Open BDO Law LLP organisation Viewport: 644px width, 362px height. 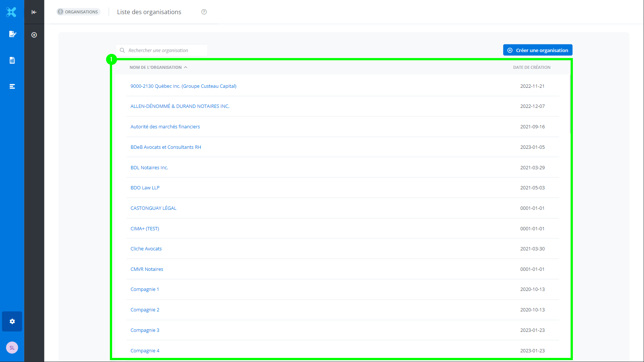click(x=145, y=188)
